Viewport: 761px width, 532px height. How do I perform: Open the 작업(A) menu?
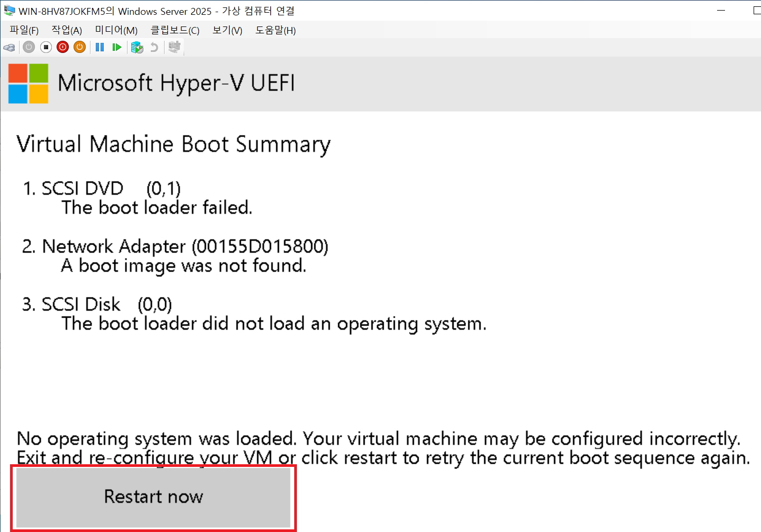tap(67, 30)
